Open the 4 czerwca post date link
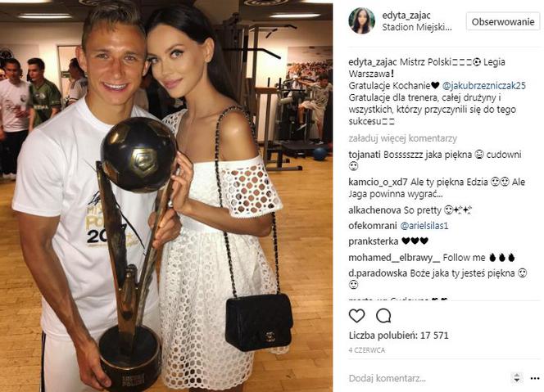The image size is (544, 392). [367, 350]
